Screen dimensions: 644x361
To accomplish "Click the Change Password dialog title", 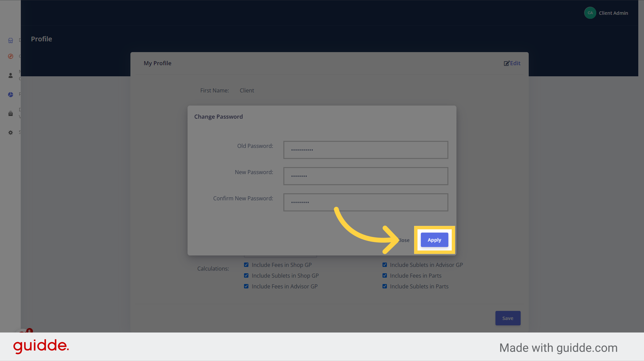I will pos(218,117).
